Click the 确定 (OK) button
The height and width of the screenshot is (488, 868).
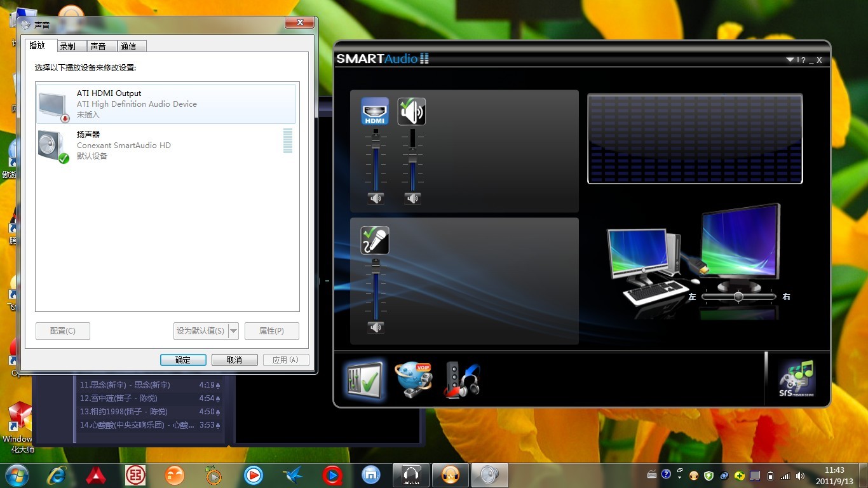pos(183,360)
